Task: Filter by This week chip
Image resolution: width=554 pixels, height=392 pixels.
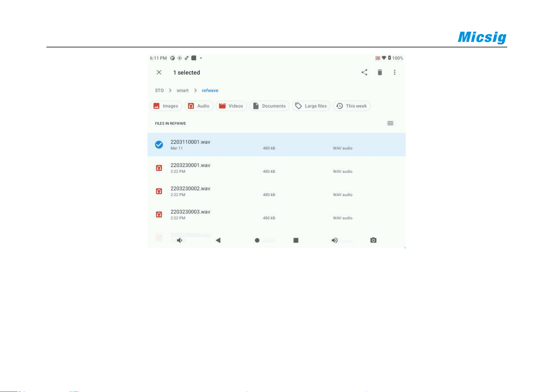Action: pyautogui.click(x=352, y=106)
